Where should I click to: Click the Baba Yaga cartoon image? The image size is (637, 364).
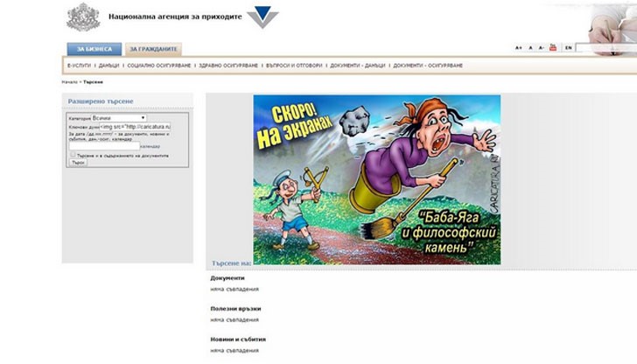point(376,179)
